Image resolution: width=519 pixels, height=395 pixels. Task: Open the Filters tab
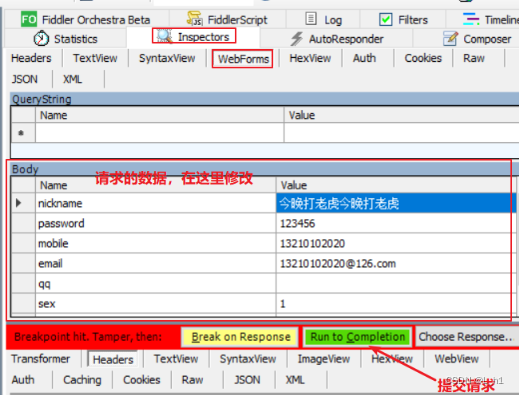point(403,20)
